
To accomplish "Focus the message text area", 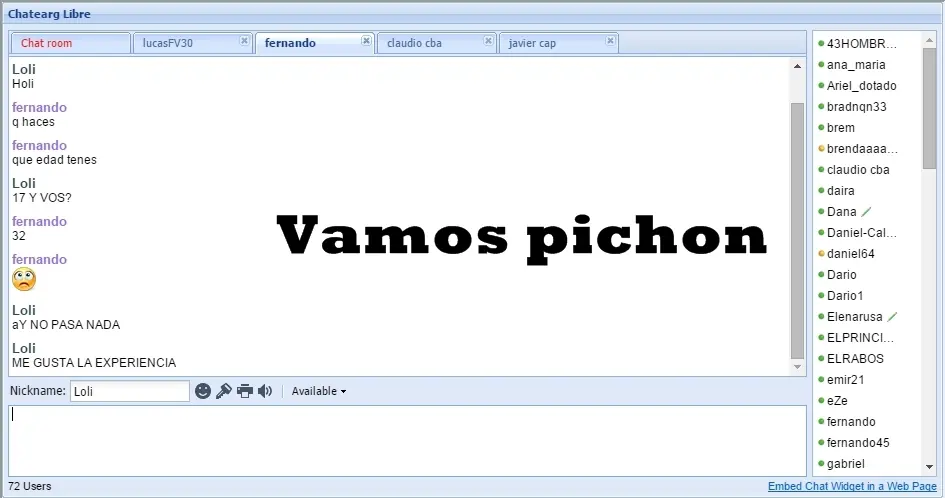I will (407, 441).
